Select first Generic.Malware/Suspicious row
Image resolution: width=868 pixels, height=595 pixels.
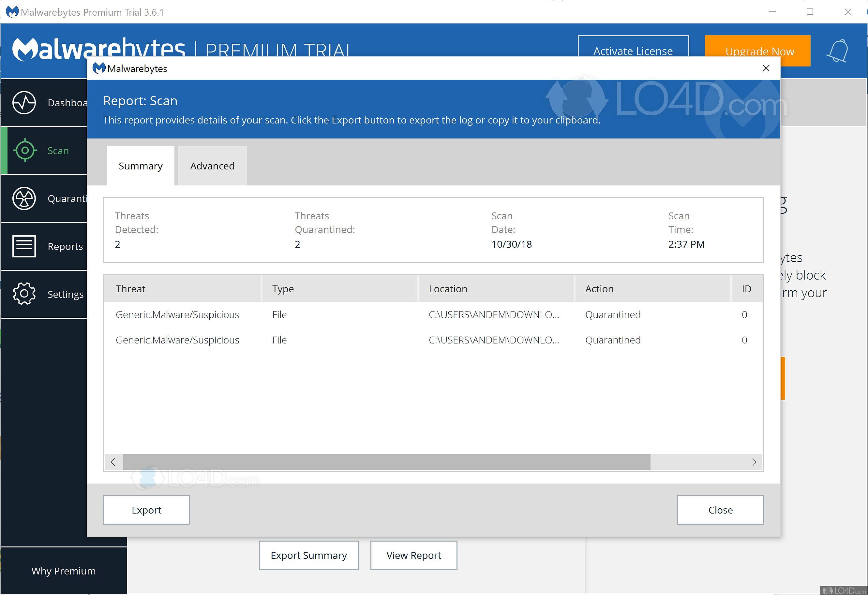point(177,315)
